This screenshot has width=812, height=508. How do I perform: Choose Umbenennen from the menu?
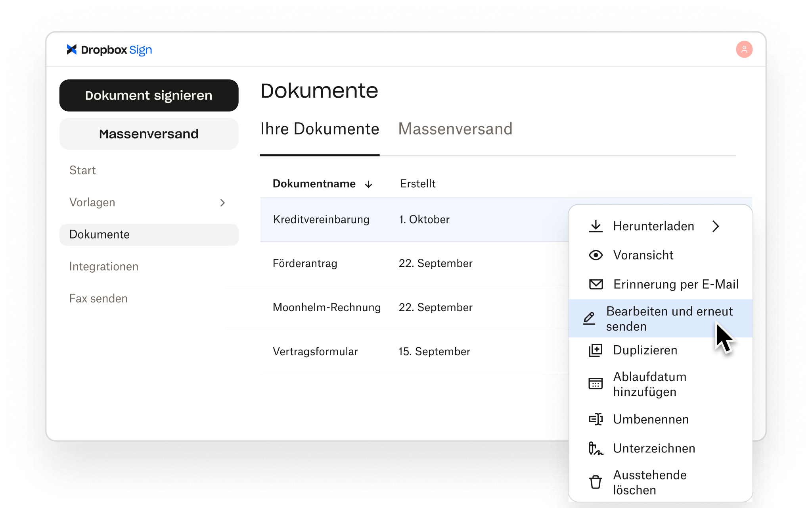click(x=660, y=419)
